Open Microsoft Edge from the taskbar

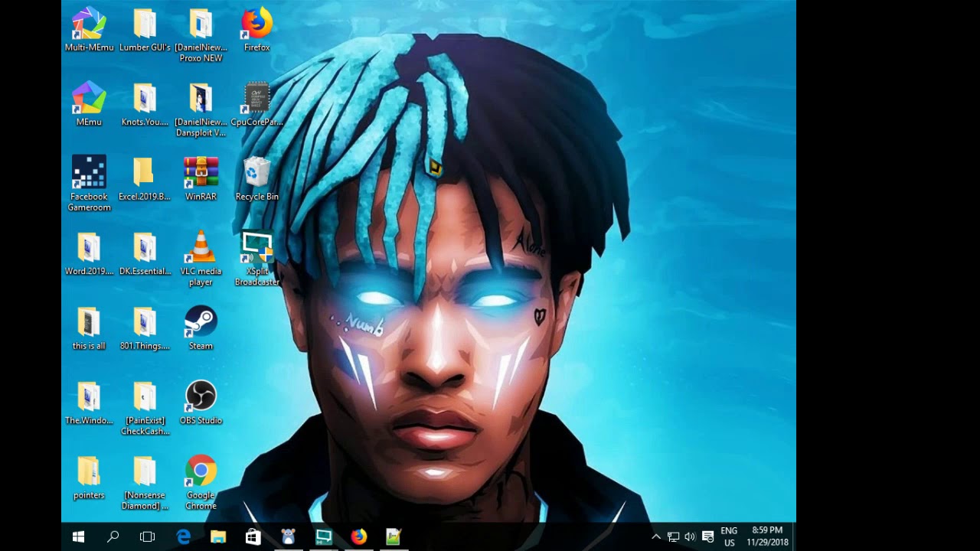pos(184,536)
